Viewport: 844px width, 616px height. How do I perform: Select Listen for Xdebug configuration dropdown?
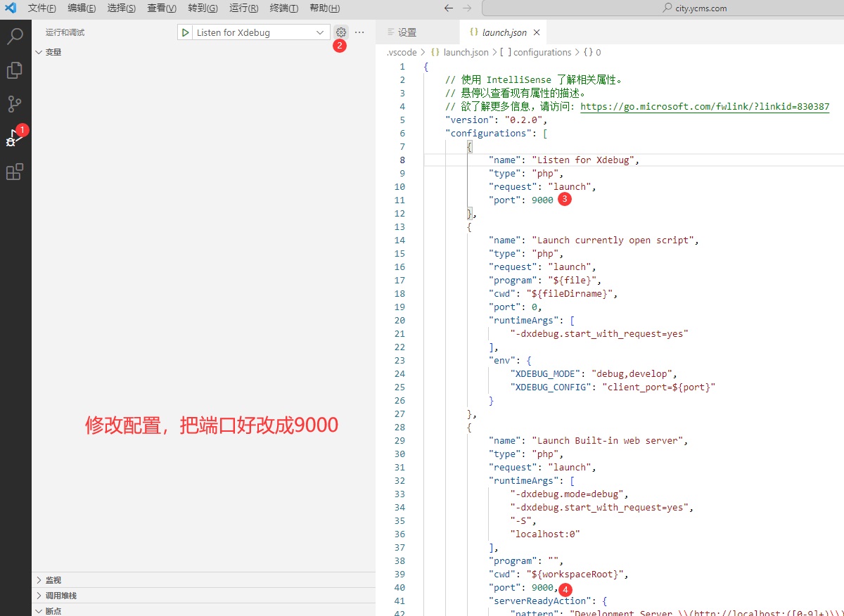click(x=260, y=32)
